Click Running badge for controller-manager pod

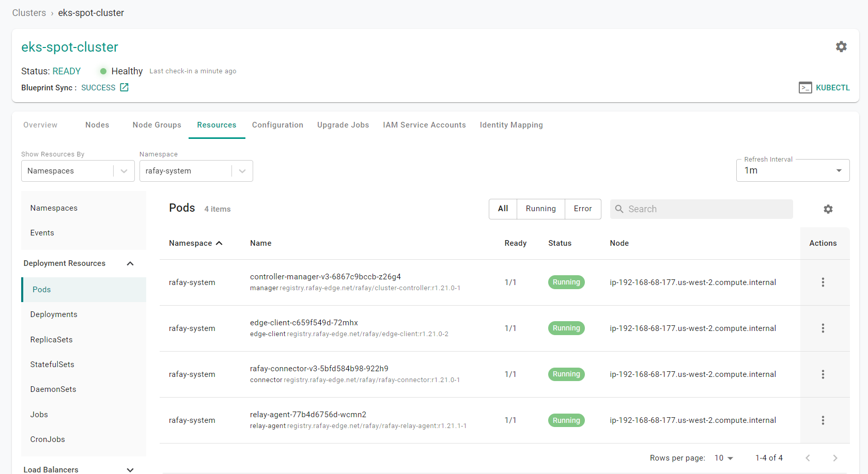click(566, 282)
